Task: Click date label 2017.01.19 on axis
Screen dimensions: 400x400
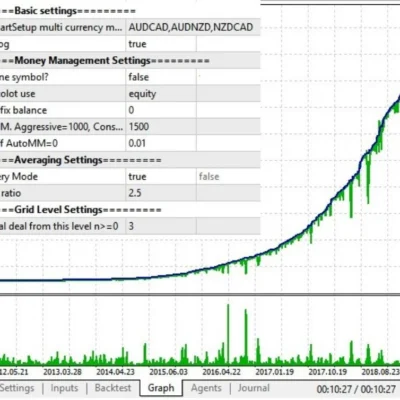Action: coord(275,372)
